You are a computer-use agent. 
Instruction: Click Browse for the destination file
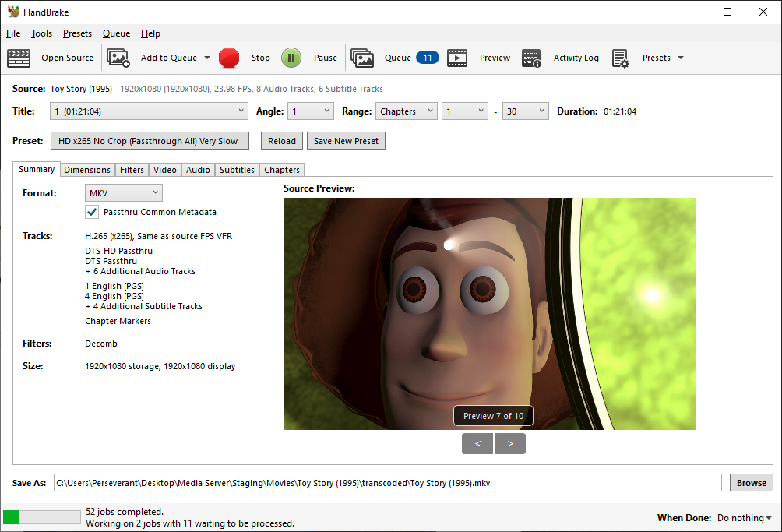click(x=751, y=483)
